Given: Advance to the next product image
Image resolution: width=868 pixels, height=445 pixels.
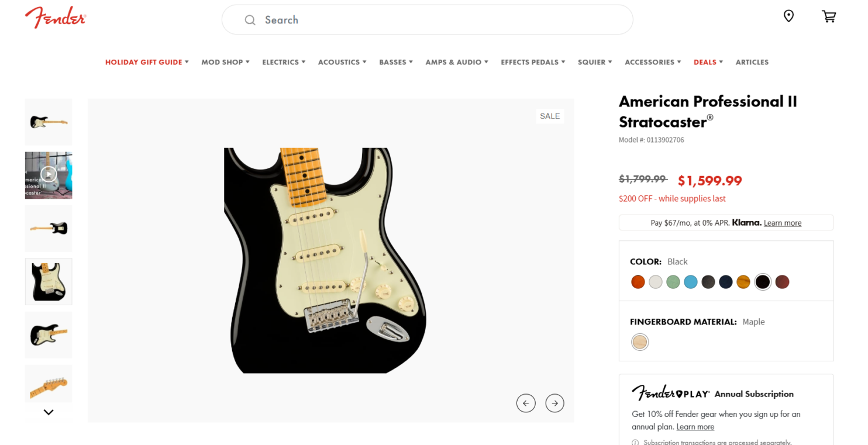Looking at the screenshot, I should tap(554, 403).
